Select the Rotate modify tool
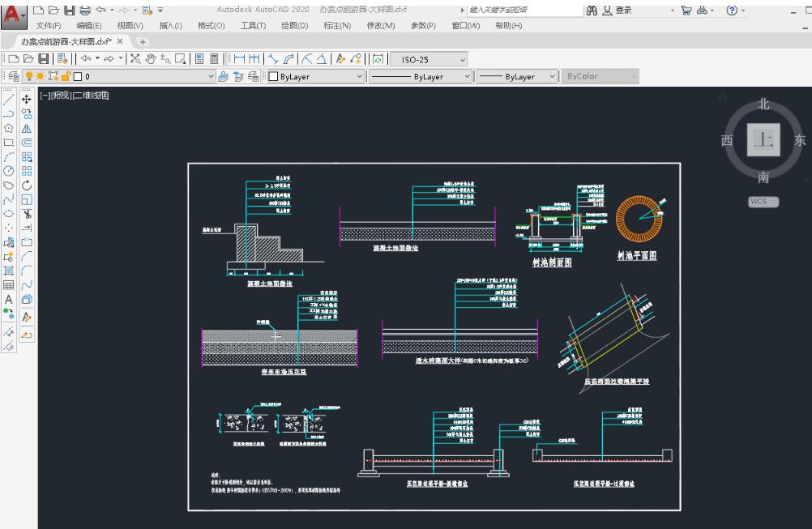The height and width of the screenshot is (529, 812). coord(27,186)
